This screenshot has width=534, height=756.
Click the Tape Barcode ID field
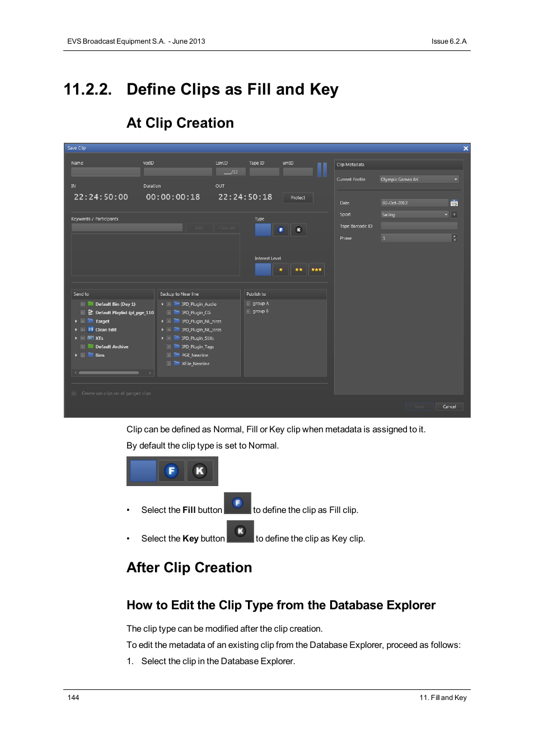point(419,226)
